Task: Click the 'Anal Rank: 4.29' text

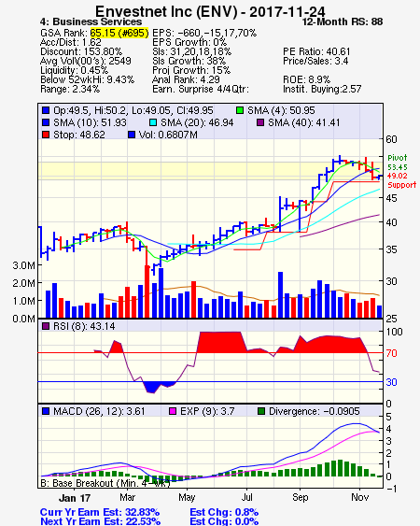Action: point(186,79)
